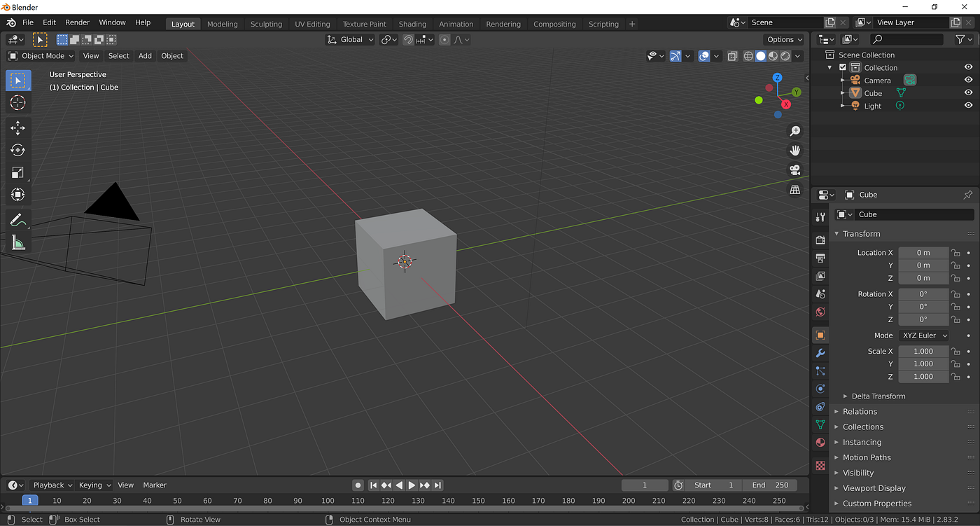Open Texture checker properties tab
This screenshot has width=980, height=526.
coord(820,466)
